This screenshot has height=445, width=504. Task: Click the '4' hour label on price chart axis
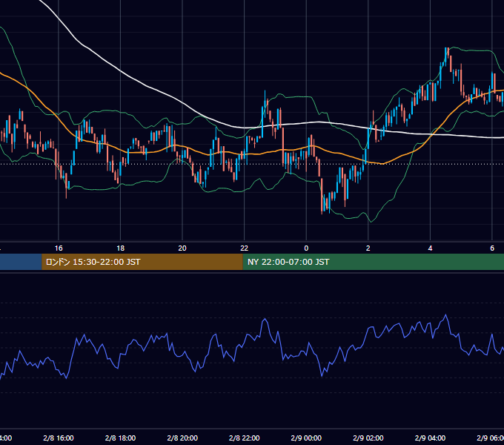click(430, 248)
